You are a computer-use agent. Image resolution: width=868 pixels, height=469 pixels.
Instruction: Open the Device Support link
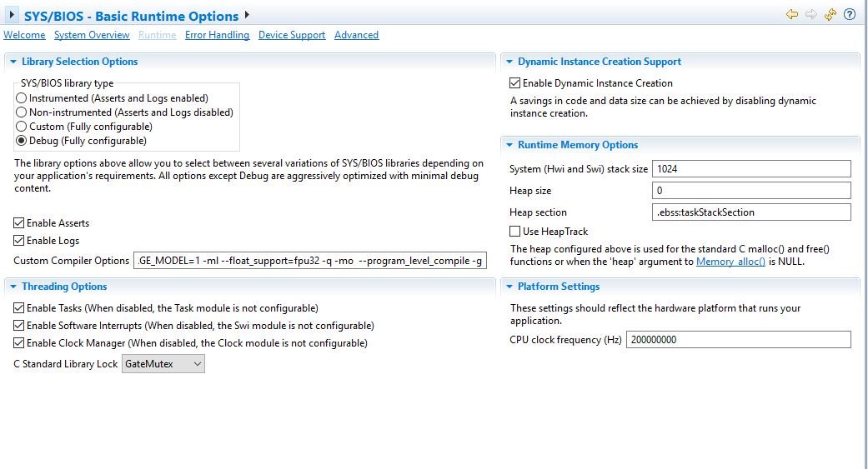click(x=292, y=35)
